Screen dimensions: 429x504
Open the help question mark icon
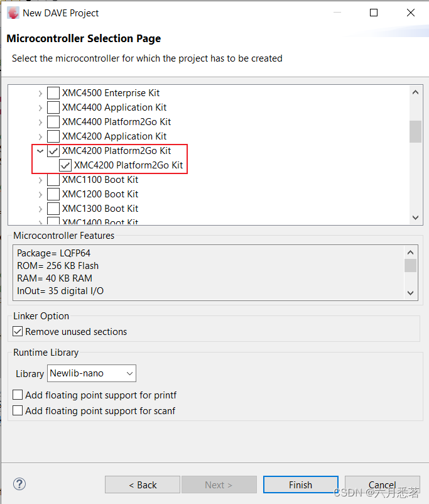tap(19, 484)
